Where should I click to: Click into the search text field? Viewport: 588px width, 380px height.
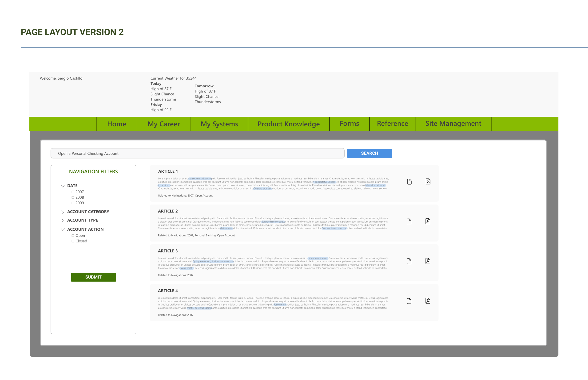point(197,154)
